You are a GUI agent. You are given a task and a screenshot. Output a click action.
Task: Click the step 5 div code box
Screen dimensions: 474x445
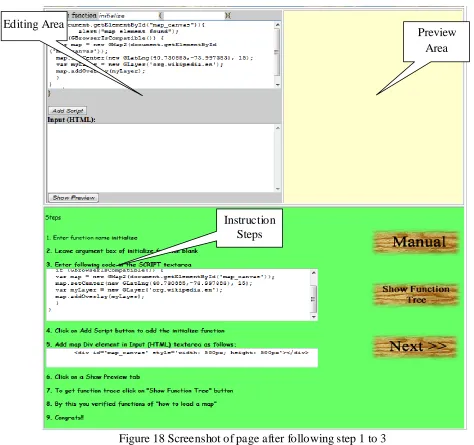coord(182,358)
